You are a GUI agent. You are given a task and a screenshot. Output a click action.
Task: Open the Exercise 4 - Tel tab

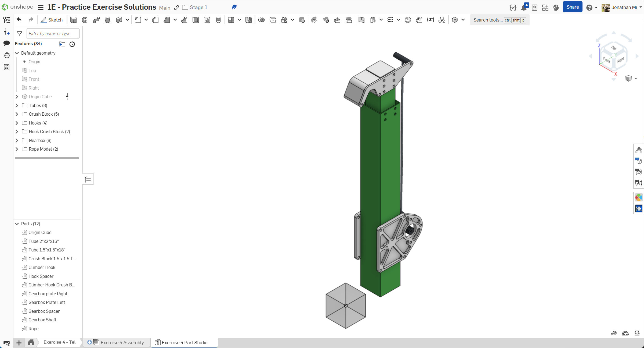[x=59, y=342]
